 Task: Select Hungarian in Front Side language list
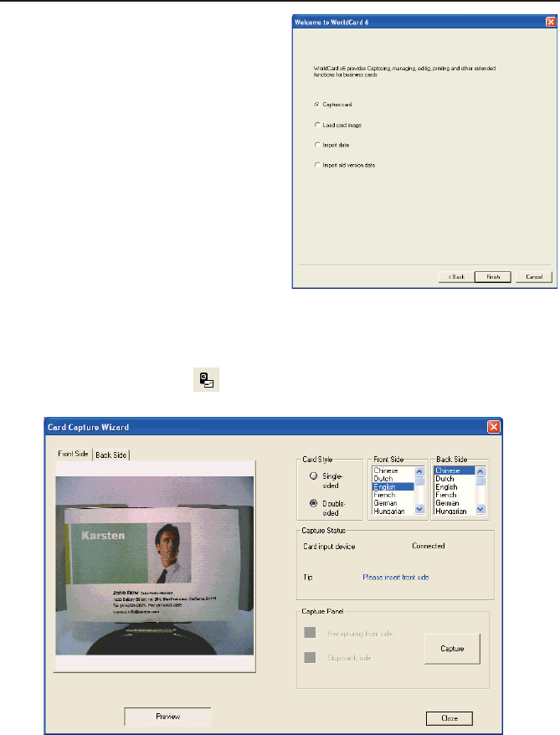coord(393,511)
